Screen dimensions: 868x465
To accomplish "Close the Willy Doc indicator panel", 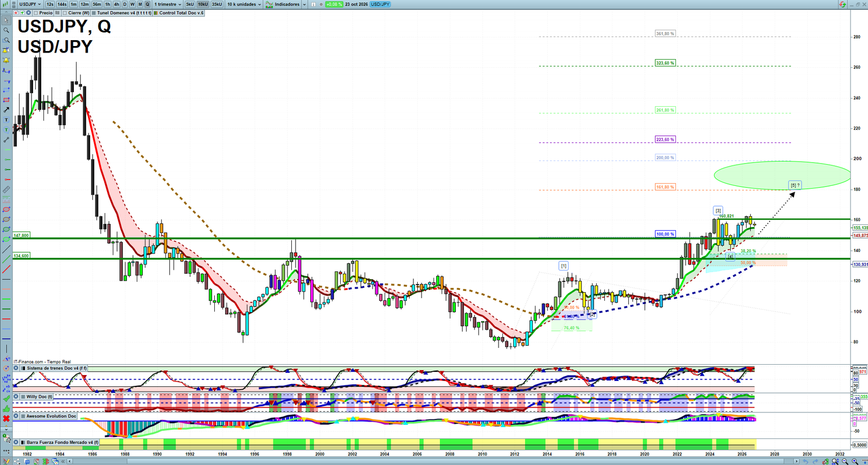I will [x=16, y=397].
